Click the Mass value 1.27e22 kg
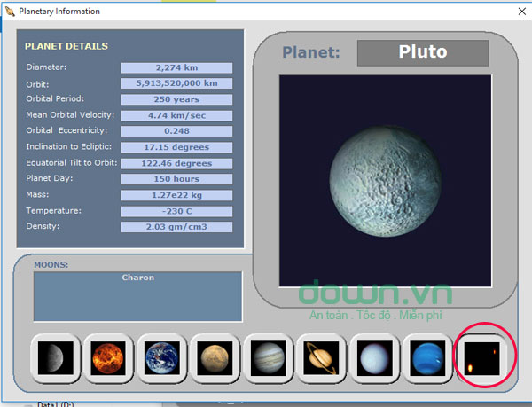This screenshot has width=532, height=407. (x=176, y=195)
